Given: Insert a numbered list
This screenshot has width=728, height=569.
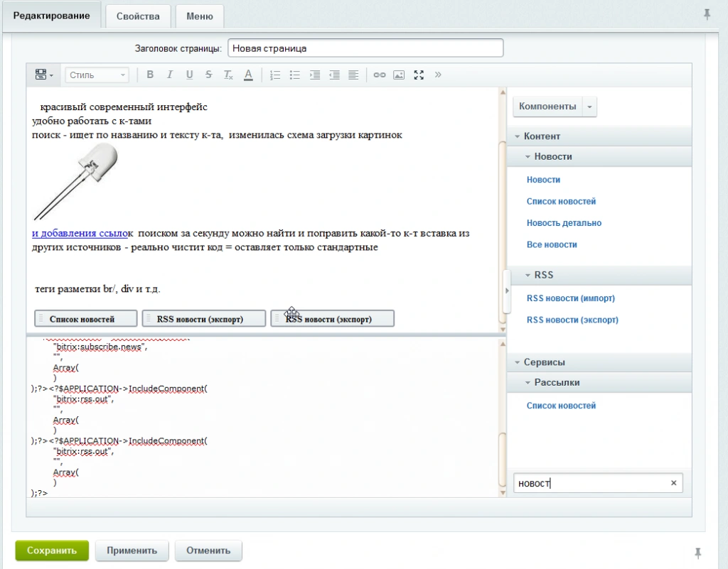Looking at the screenshot, I should 275,75.
